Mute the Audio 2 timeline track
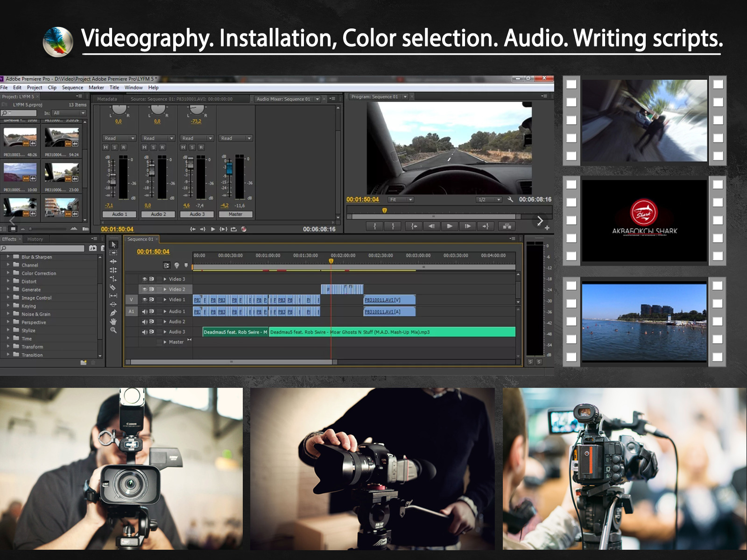Image resolution: width=747 pixels, height=560 pixels. point(145,322)
